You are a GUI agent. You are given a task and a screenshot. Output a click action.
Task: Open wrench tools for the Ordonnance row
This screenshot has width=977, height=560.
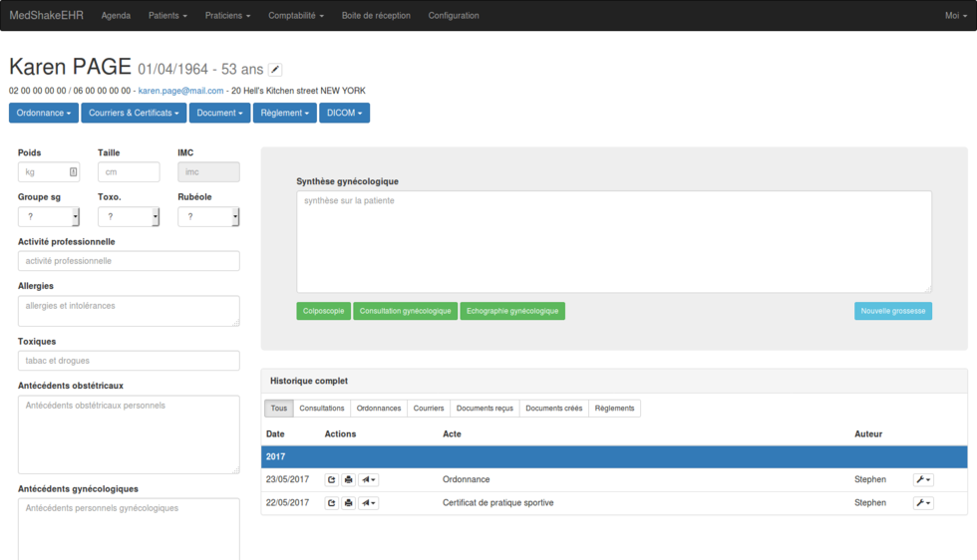click(x=923, y=480)
